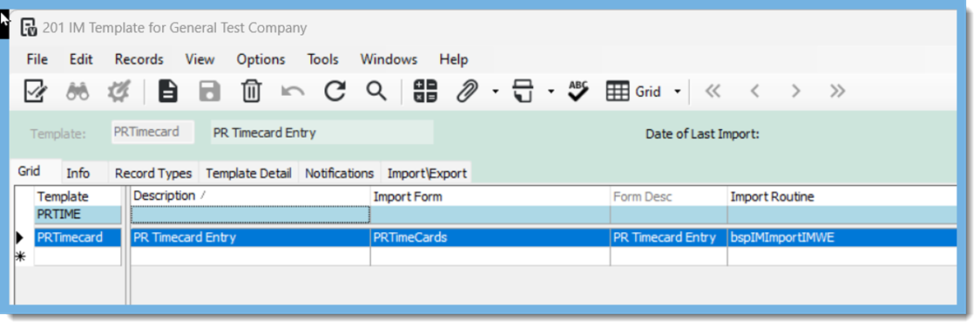
Task: Sort by the Description column header
Action: 251,196
